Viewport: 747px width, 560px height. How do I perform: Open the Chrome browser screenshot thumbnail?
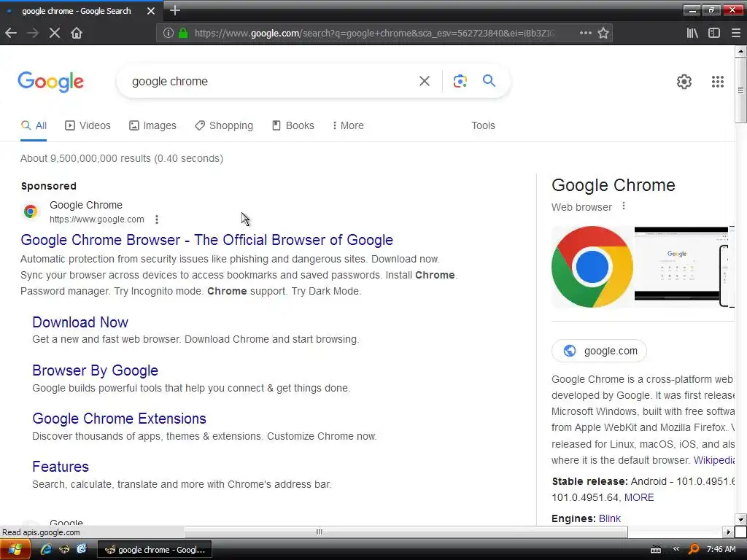coord(681,267)
